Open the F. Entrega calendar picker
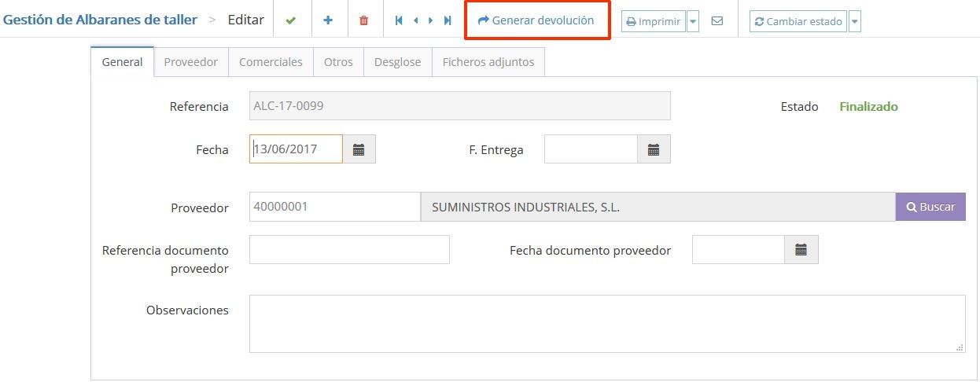The image size is (980, 382). pyautogui.click(x=654, y=149)
